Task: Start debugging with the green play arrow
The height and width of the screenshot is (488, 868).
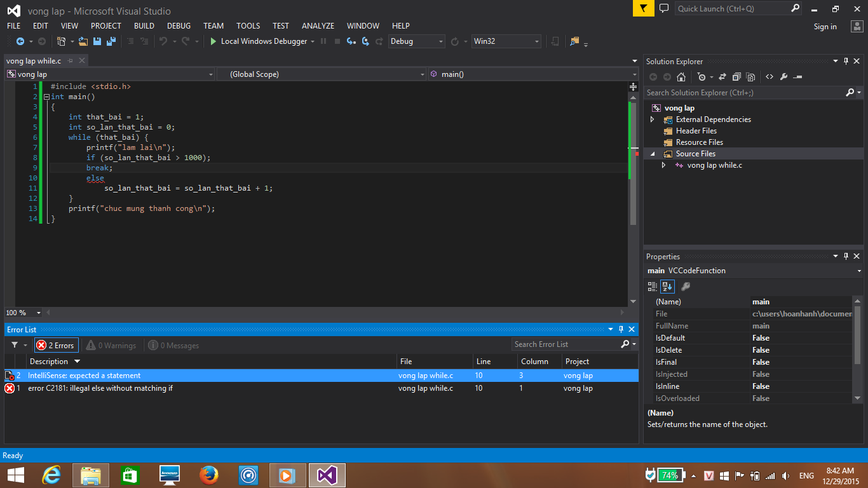Action: [214, 41]
